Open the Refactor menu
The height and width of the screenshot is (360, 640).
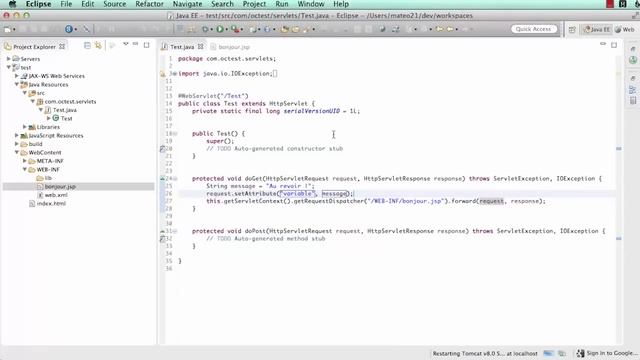pos(149,4)
